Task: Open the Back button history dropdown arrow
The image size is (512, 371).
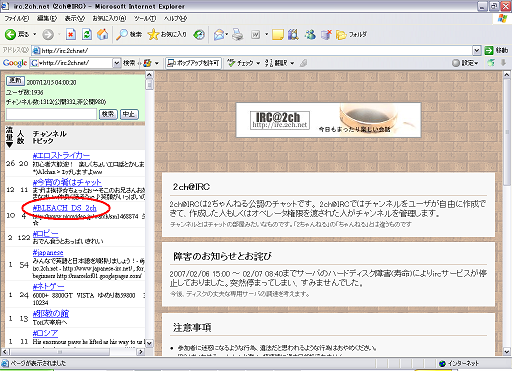Action: click(34, 34)
